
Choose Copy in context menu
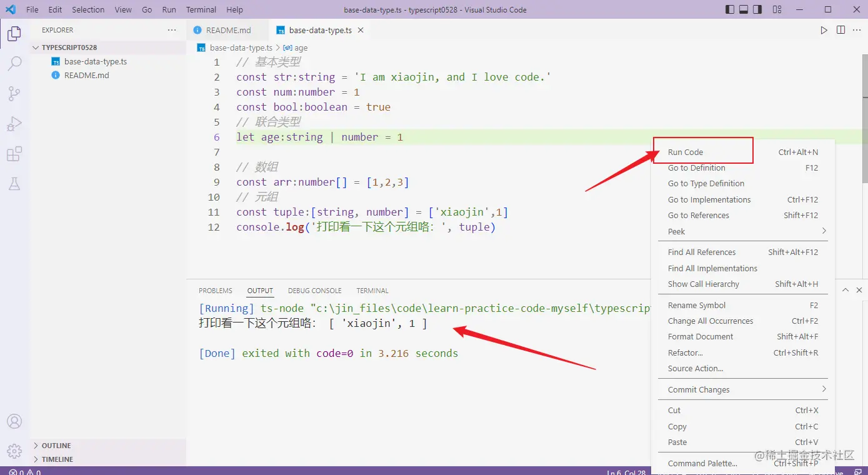743,426
